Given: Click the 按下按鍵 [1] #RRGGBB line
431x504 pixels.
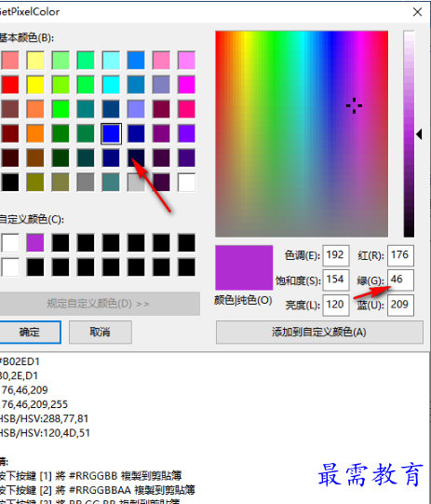Looking at the screenshot, I should (90, 475).
